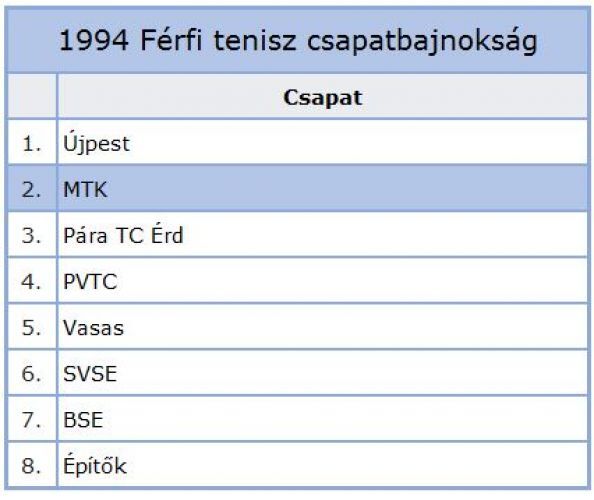The height and width of the screenshot is (500, 594).
Task: Click rank number 3. cell
Action: pyautogui.click(x=32, y=234)
